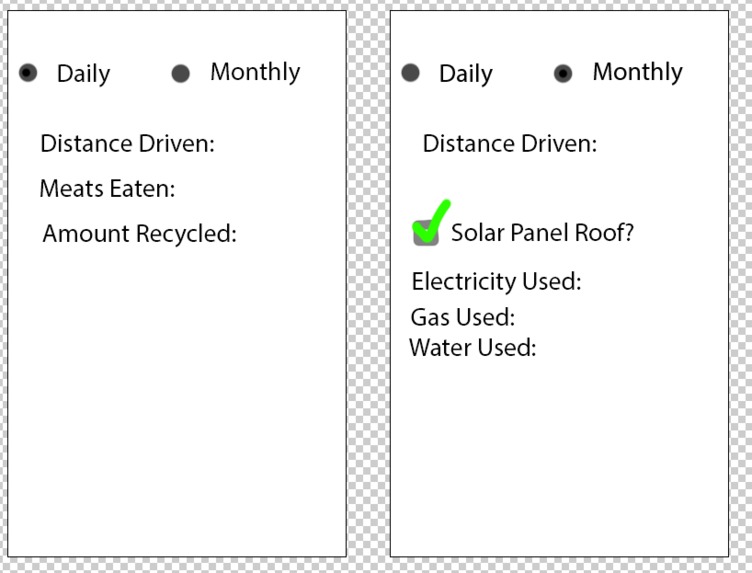Select the Monthly radio button in left panel
752x573 pixels.
tap(181, 73)
